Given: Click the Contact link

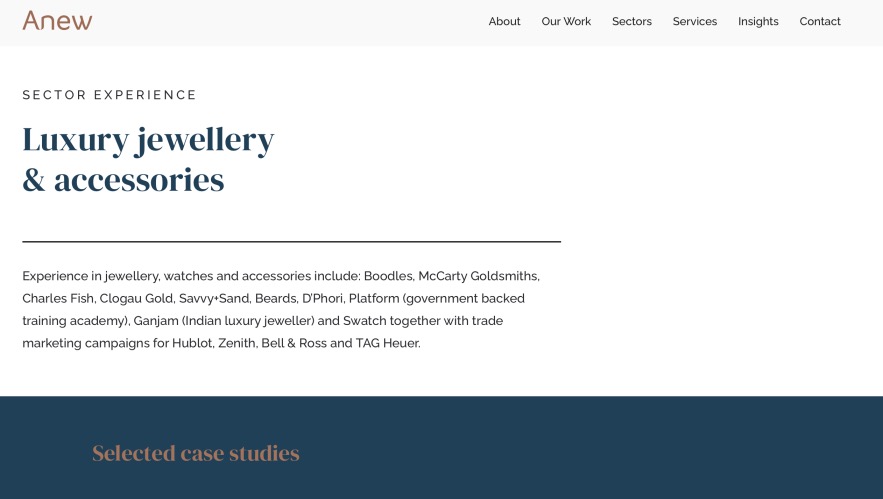Looking at the screenshot, I should [819, 22].
